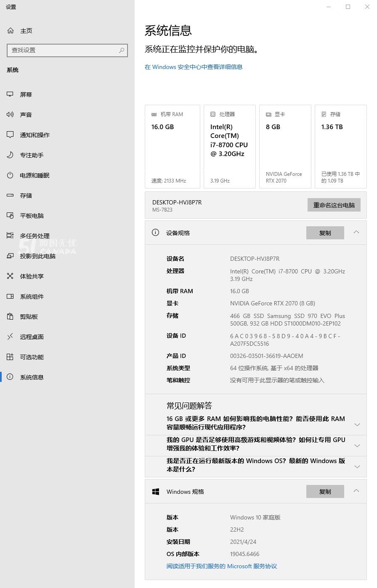Open the 专注助手 moon icon
377x588 pixels.
pos(10,155)
